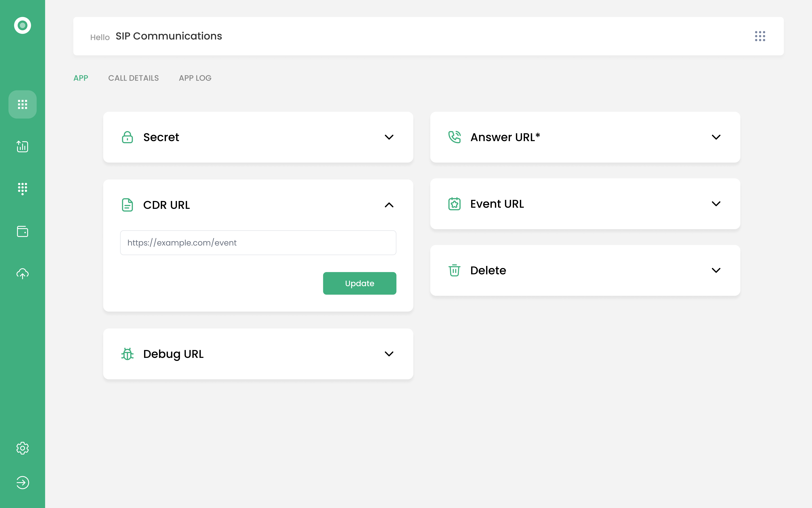Open the analytics chart sidebar icon
This screenshot has width=812, height=508.
click(22, 146)
